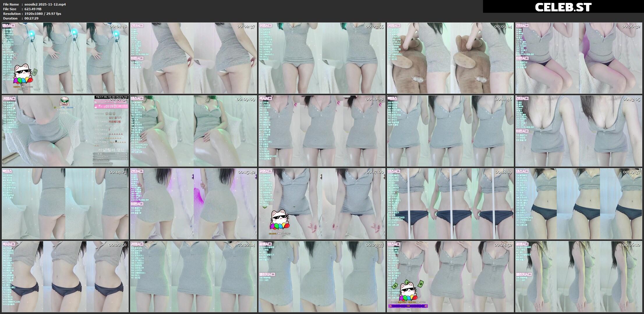Screen dimensions: 644x314
Task: Select the file size value 623.49 MB
Action: pyautogui.click(x=33, y=9)
